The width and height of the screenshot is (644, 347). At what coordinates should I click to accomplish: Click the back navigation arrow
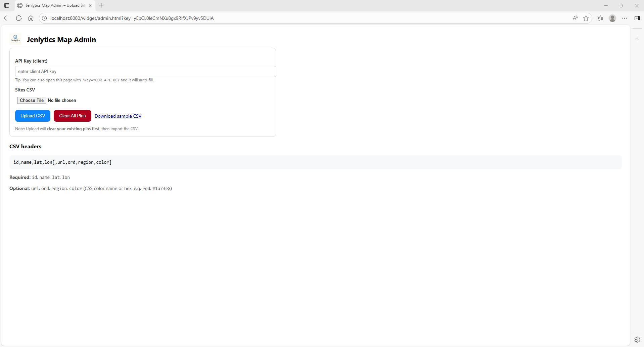[6, 18]
